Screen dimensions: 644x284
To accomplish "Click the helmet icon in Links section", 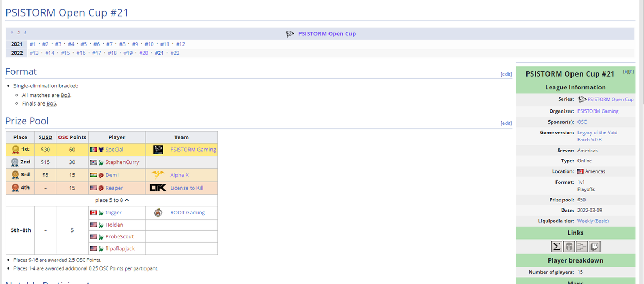I will click(569, 247).
